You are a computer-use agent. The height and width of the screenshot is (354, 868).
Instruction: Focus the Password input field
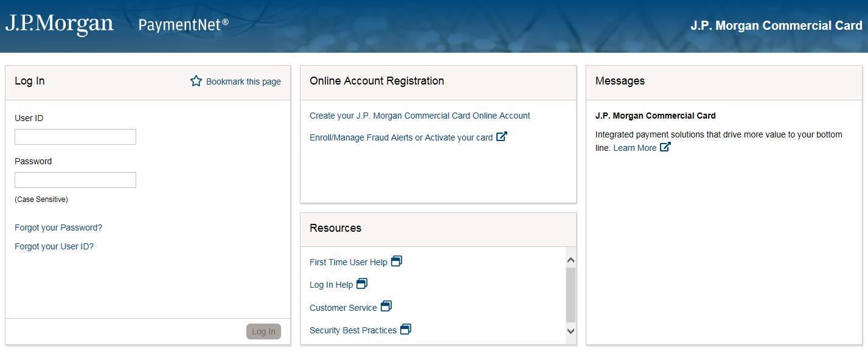click(75, 180)
